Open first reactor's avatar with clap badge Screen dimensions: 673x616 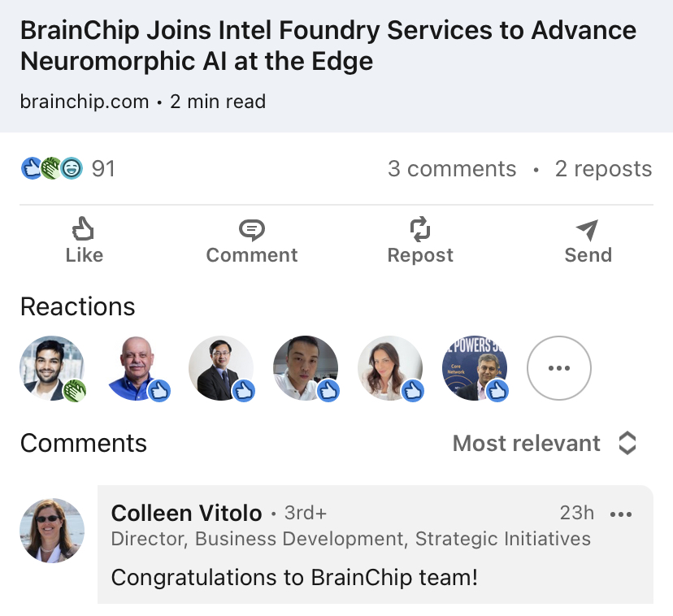[51, 367]
